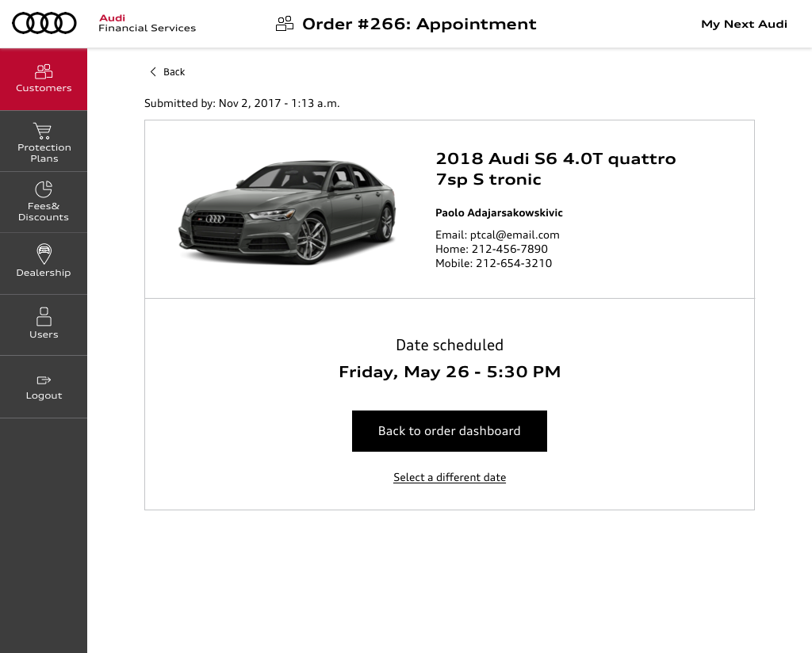Screen dimensions: 812x653
Task: Click the Audi four-rings logo
Action: 44,23
